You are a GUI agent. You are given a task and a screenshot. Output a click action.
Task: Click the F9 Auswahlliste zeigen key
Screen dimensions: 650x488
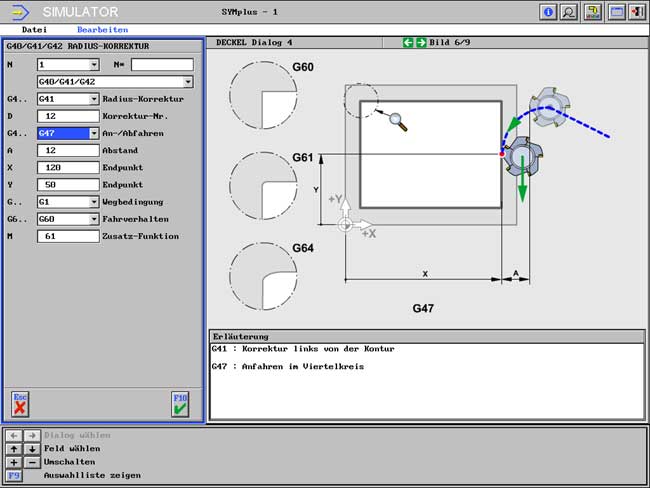pos(14,475)
